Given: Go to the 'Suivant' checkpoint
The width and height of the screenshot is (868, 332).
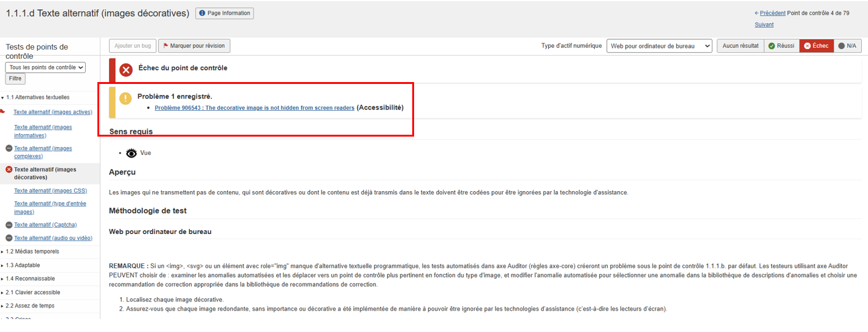Looking at the screenshot, I should 764,25.
